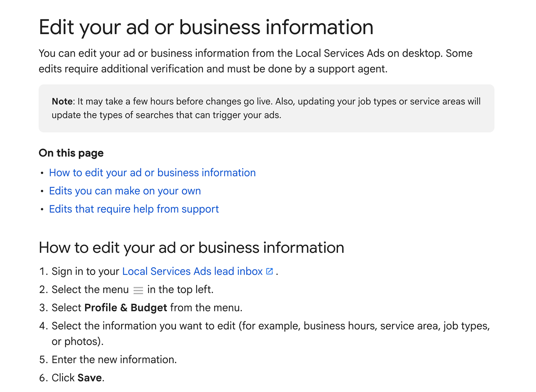
Task: Click the bold Save word in step 6
Action: pyautogui.click(x=89, y=378)
